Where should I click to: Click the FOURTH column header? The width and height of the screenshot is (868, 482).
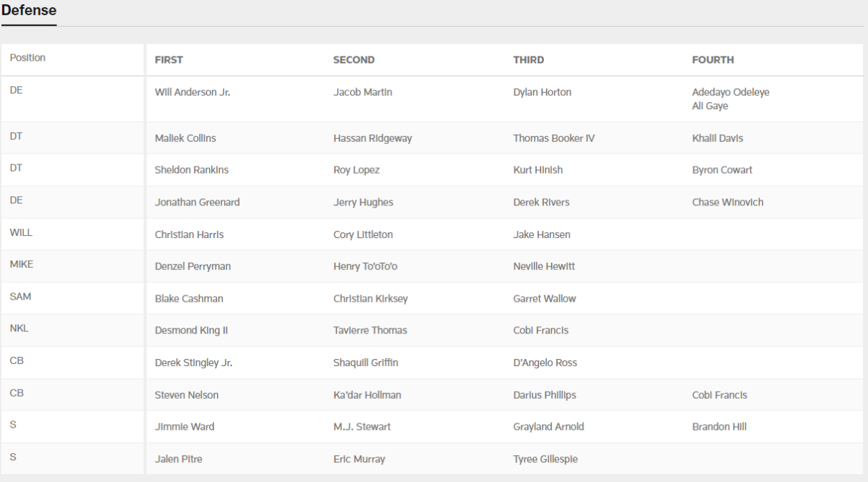(x=712, y=60)
